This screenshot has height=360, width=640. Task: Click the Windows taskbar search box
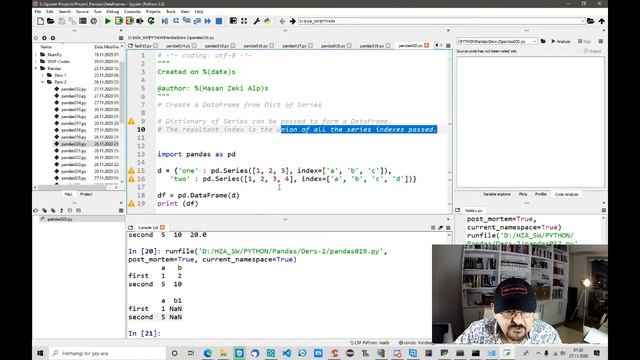coord(107,353)
